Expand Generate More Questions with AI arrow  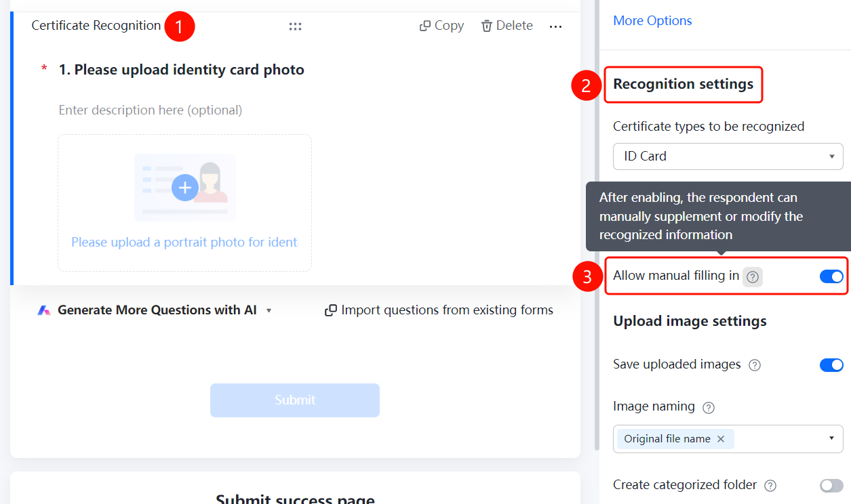pyautogui.click(x=269, y=310)
